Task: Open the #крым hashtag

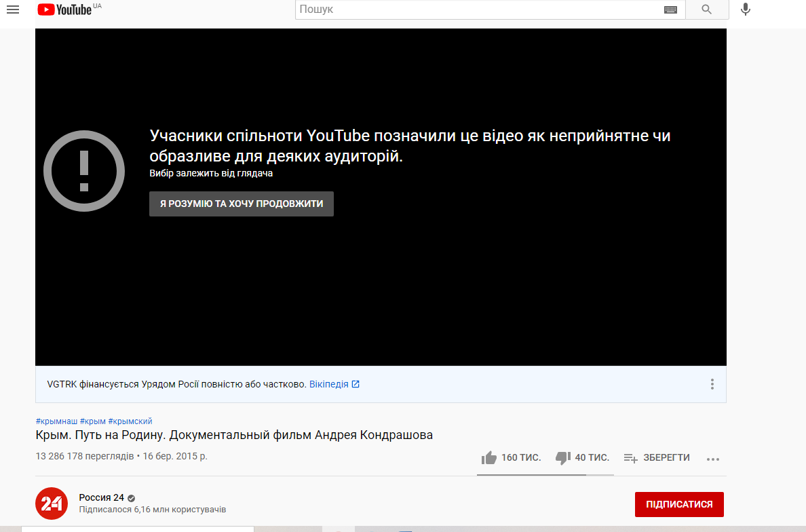Action: click(x=92, y=421)
